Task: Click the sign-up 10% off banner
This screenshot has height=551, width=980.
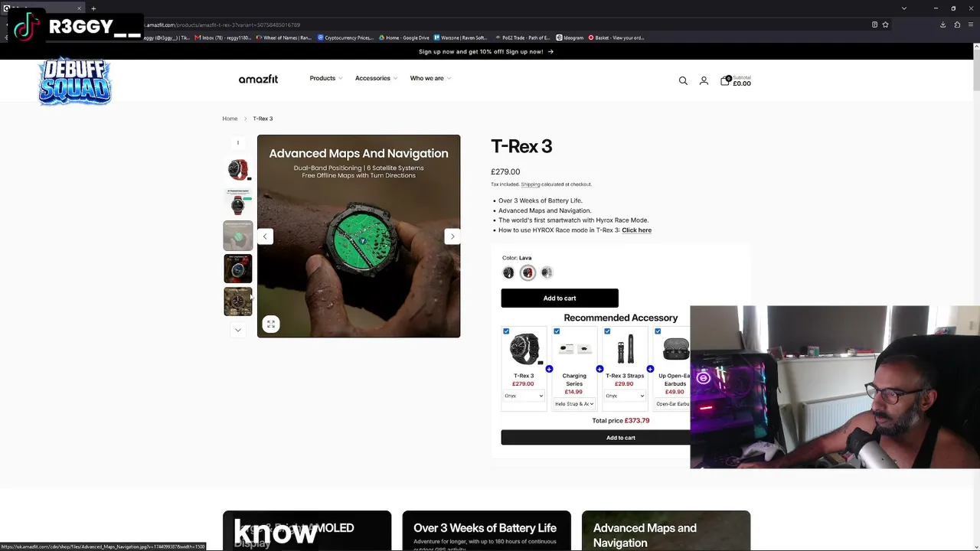Action: click(486, 52)
